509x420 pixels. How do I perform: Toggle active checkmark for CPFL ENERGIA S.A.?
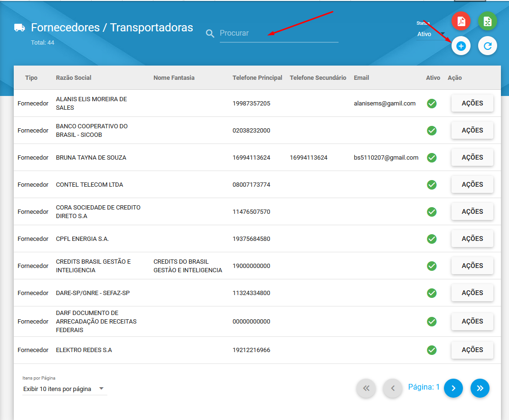(432, 239)
